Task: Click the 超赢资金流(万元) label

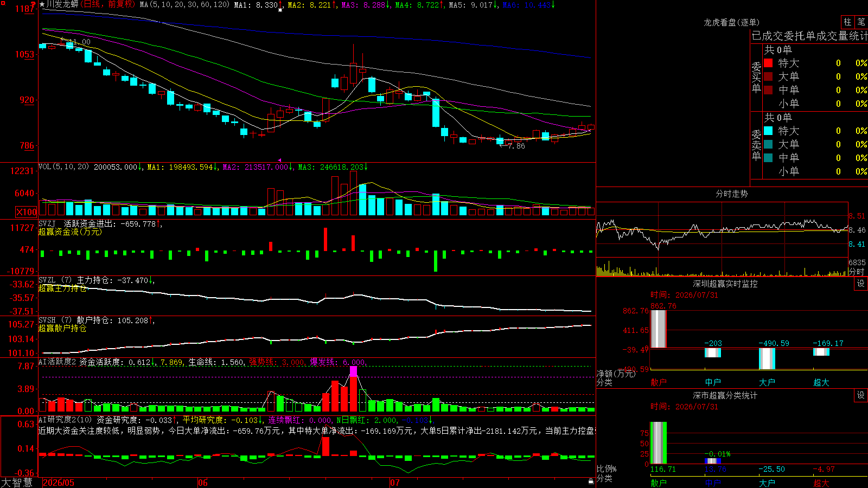Action: click(x=70, y=232)
